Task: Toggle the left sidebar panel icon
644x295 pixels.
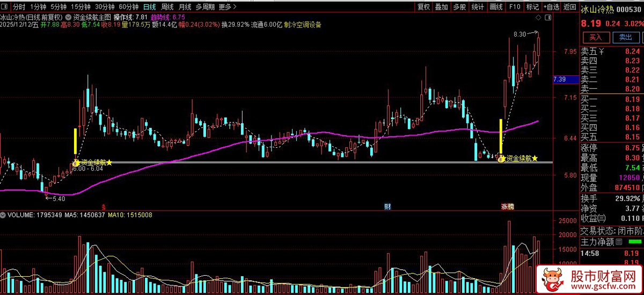Action: coord(5,7)
